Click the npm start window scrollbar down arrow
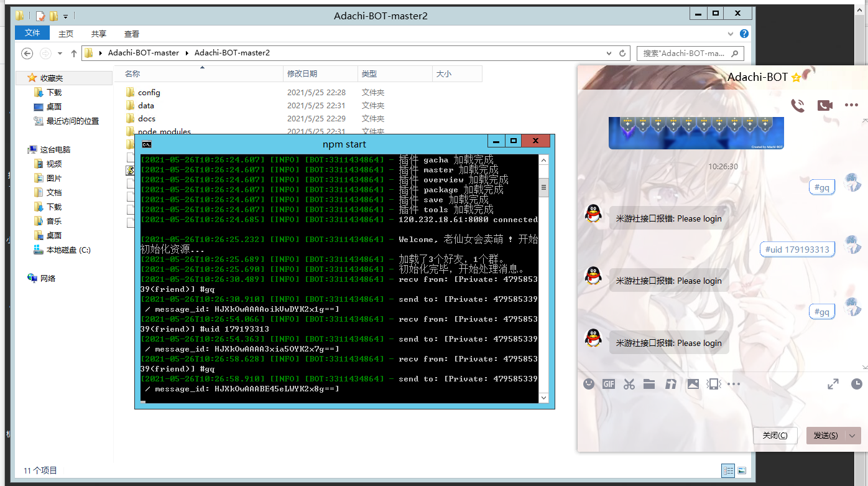The image size is (868, 486). (x=543, y=398)
